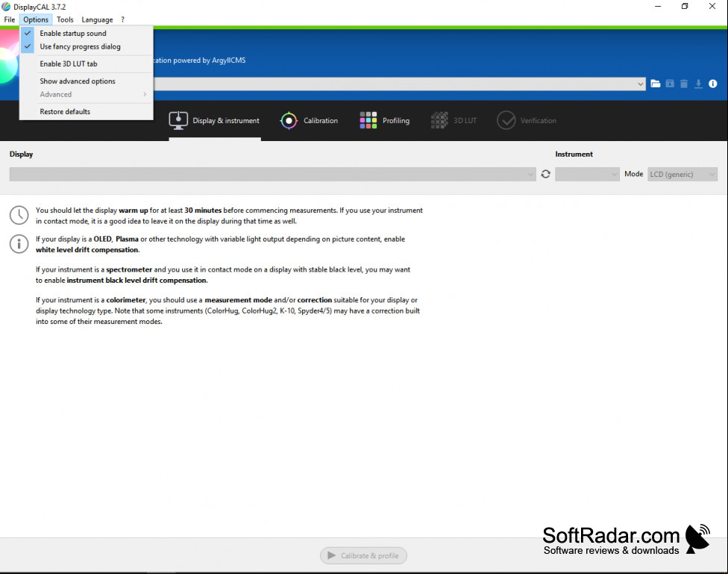Screen dimensions: 728x574
Task: Click the play icon on Calibrate & profile
Action: (331, 555)
